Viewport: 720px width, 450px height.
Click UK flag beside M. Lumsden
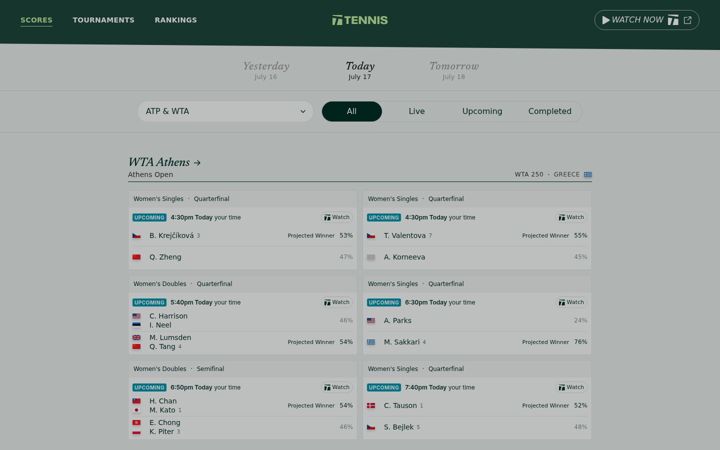pos(136,338)
